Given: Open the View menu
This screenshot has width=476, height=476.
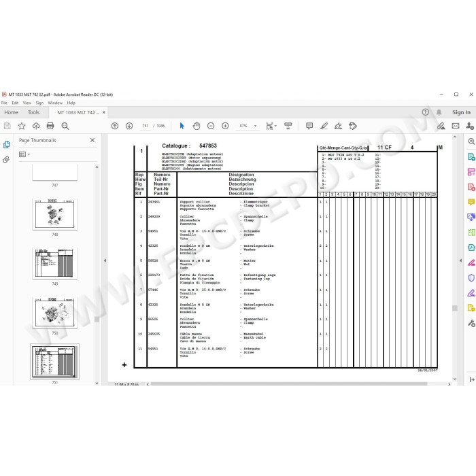Looking at the screenshot, I should click(27, 103).
